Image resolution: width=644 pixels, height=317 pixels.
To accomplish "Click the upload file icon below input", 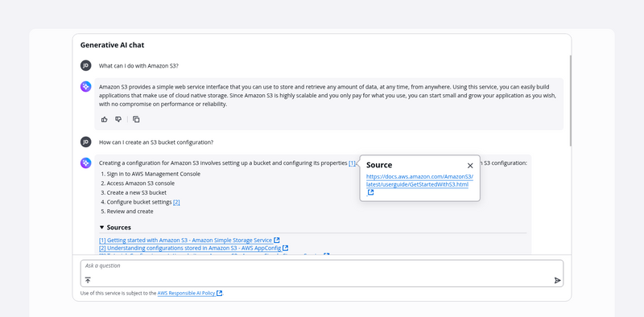I will pos(88,280).
